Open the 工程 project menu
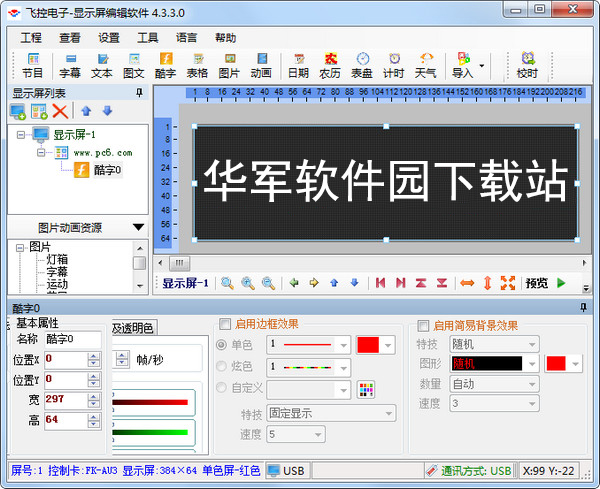Image resolution: width=600 pixels, height=489 pixels. 31,38
